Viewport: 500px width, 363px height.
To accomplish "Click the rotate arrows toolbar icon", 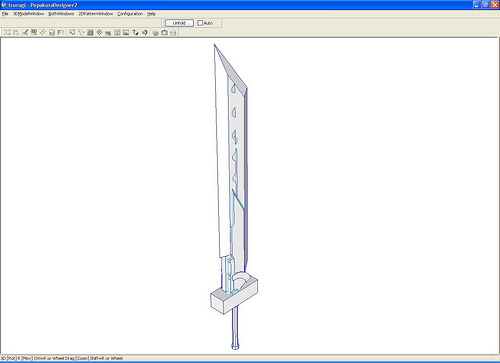I will [135, 32].
